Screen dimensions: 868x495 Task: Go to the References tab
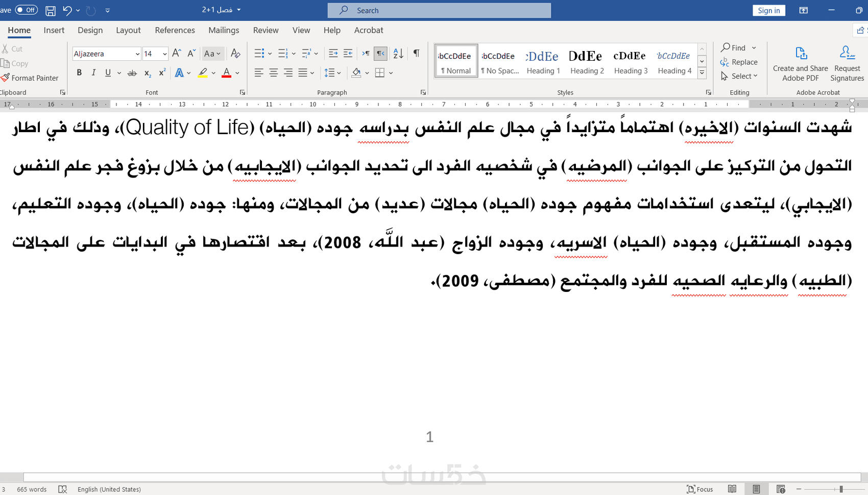click(x=175, y=30)
